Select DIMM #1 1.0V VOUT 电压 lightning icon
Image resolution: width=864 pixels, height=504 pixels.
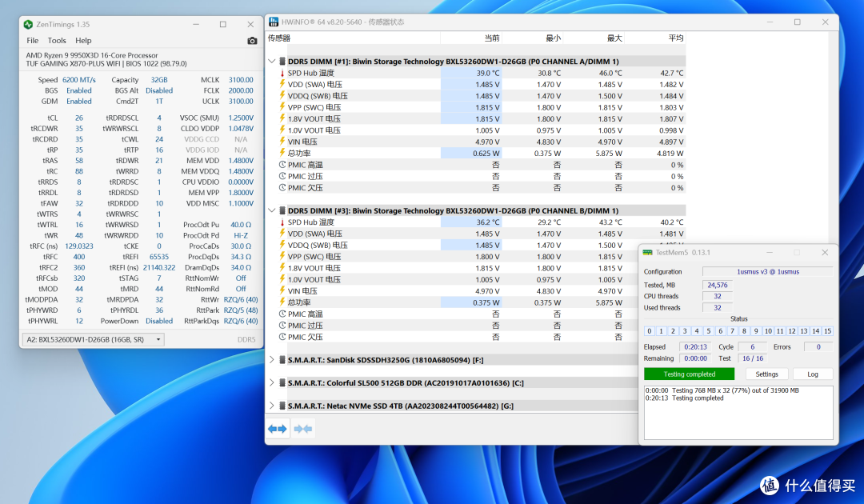coord(282,130)
